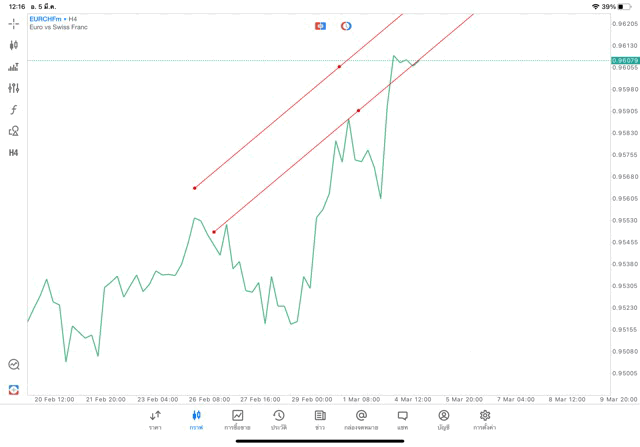
Task: Open the indicators function (f) icon
Action: [x=14, y=110]
